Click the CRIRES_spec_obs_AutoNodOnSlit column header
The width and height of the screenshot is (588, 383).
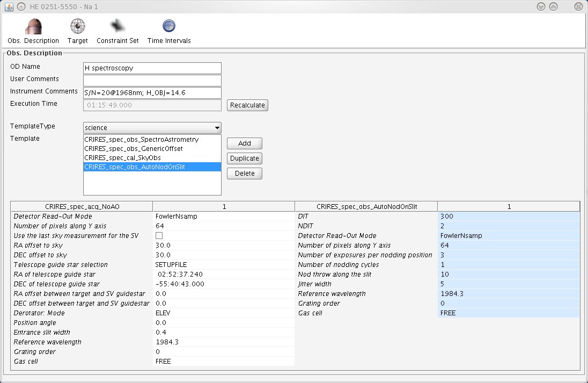(366, 206)
